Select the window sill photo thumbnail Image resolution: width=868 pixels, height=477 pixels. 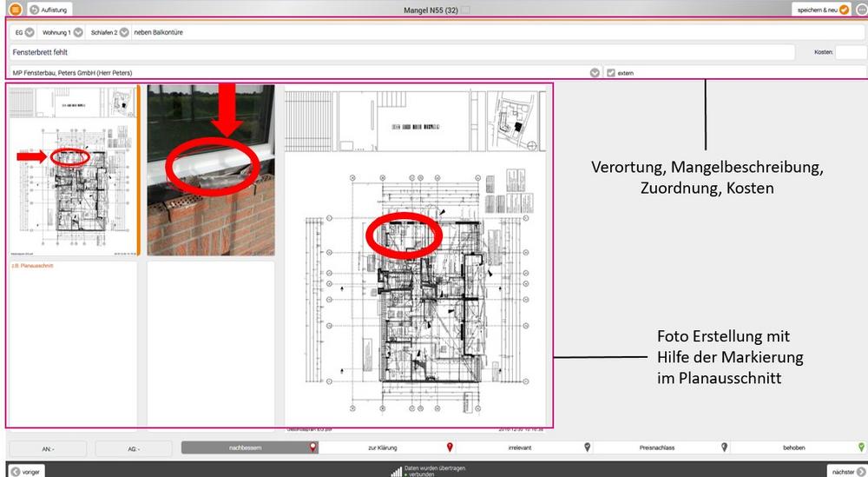[211, 170]
